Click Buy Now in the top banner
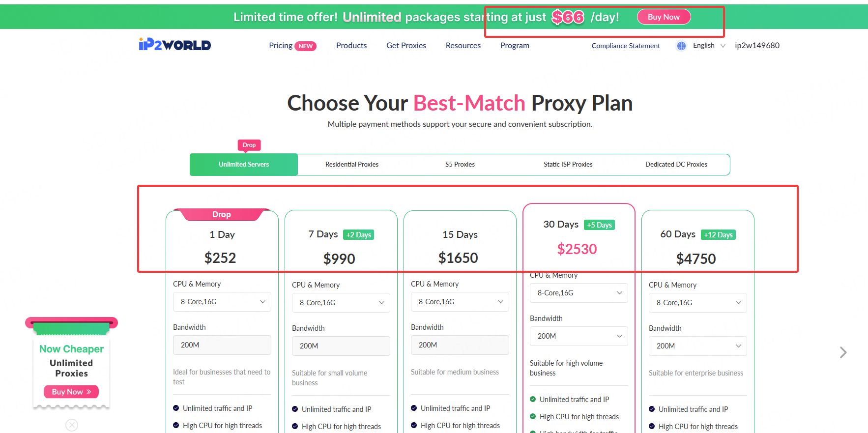 click(x=664, y=17)
